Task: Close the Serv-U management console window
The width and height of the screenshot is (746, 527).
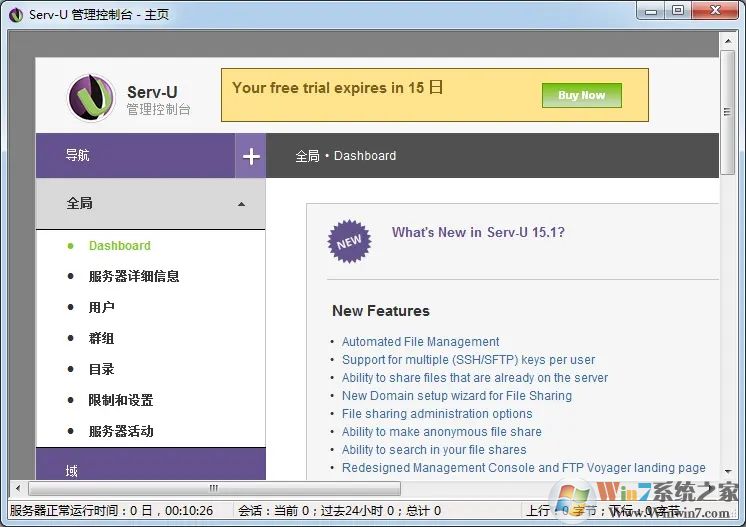Action: click(715, 11)
